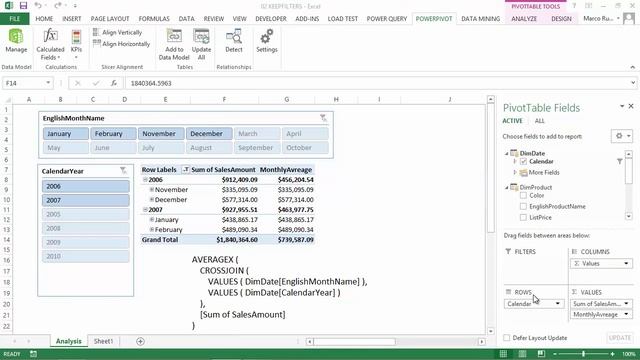The width and height of the screenshot is (640, 360).
Task: Select December slicer button
Action: pos(209,133)
